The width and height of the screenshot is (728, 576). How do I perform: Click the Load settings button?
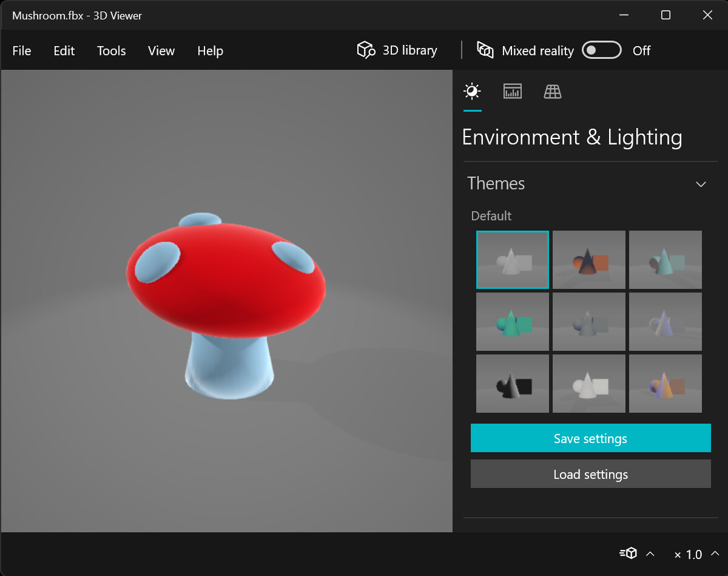[590, 474]
